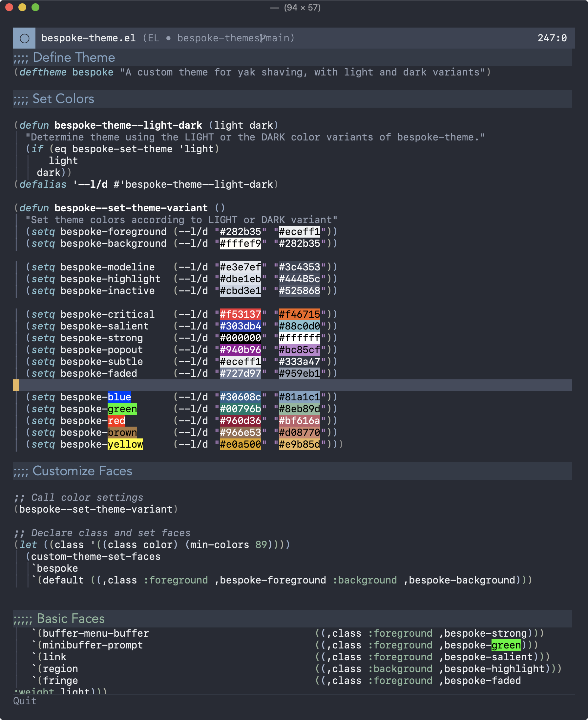
Task: Click the #81a1c1 blue dark swatch
Action: tap(300, 397)
